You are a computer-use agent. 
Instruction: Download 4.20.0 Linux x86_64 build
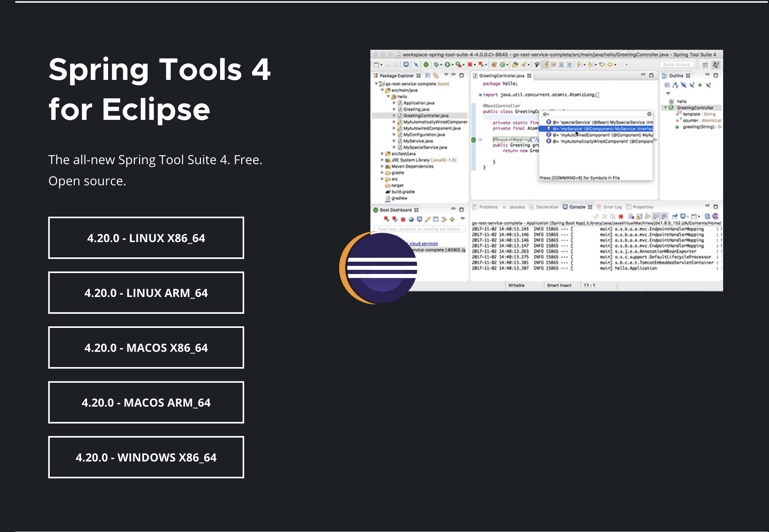[146, 238]
